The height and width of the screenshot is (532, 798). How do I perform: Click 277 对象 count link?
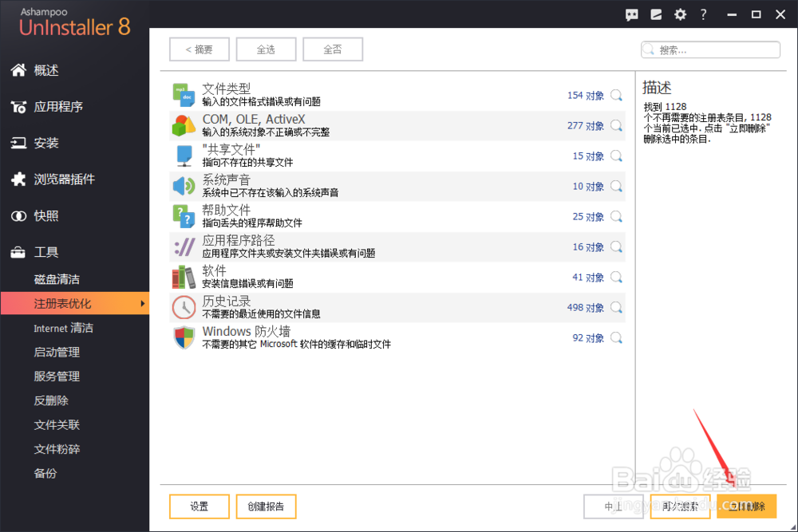point(585,126)
